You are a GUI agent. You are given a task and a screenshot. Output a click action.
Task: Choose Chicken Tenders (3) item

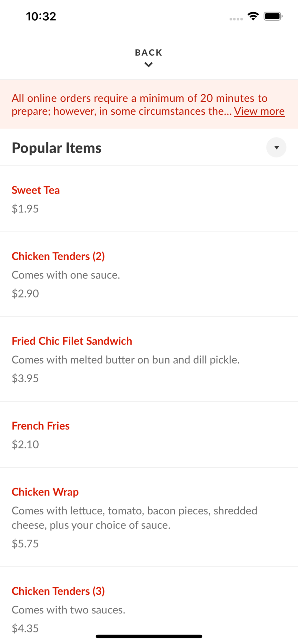(x=58, y=591)
